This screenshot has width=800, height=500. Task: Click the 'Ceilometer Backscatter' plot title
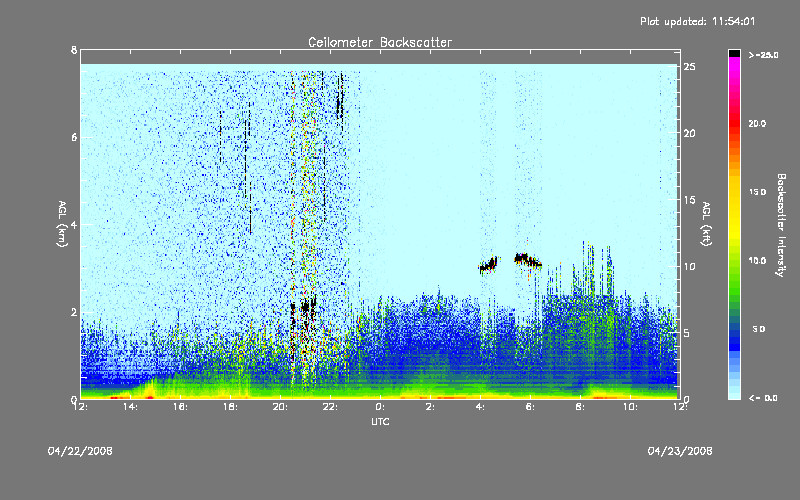point(380,42)
